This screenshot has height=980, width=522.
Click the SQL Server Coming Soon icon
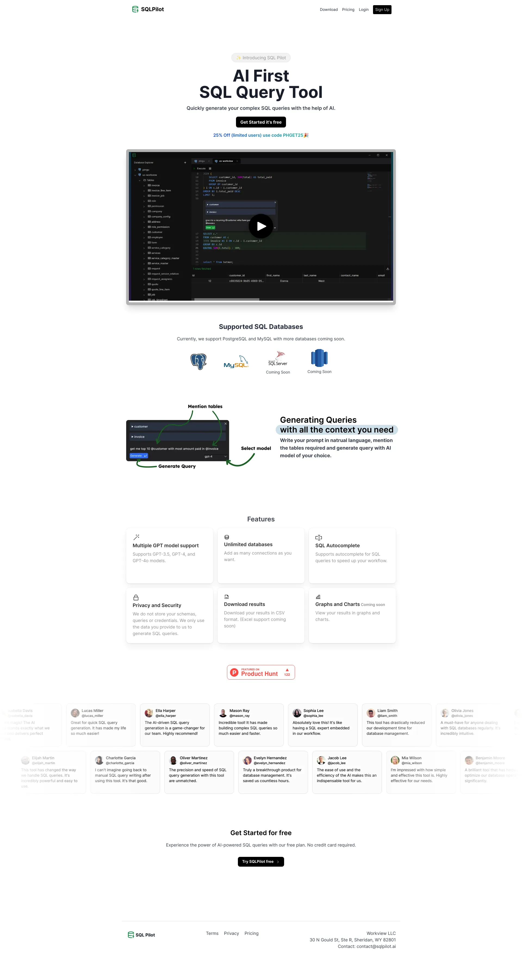(x=278, y=360)
